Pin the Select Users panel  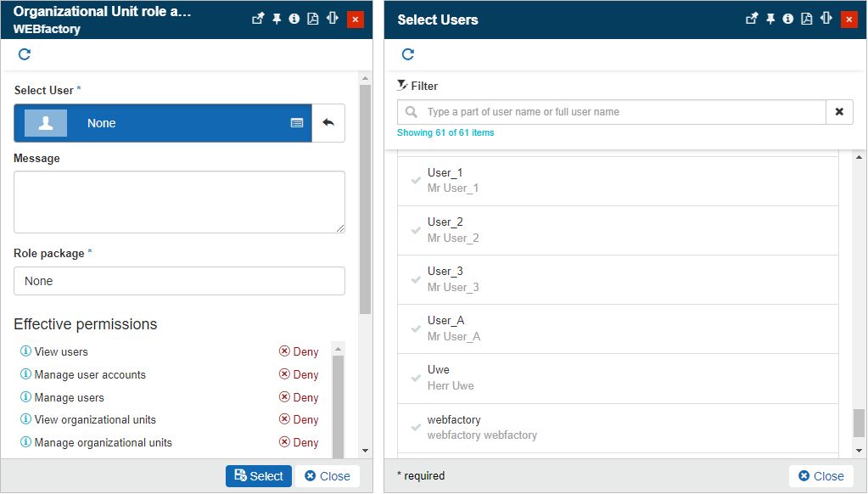pyautogui.click(x=770, y=18)
